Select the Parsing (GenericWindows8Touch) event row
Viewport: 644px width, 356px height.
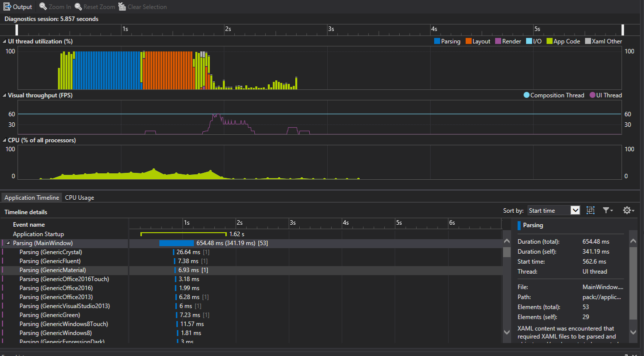(63, 324)
